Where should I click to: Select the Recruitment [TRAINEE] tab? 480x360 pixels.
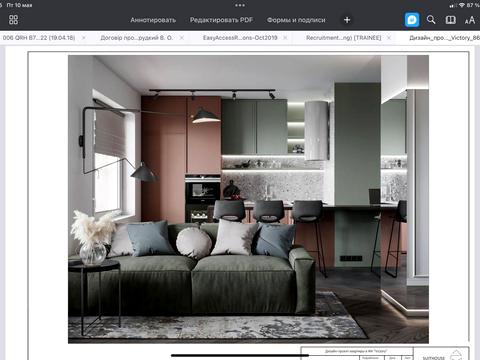(x=343, y=38)
